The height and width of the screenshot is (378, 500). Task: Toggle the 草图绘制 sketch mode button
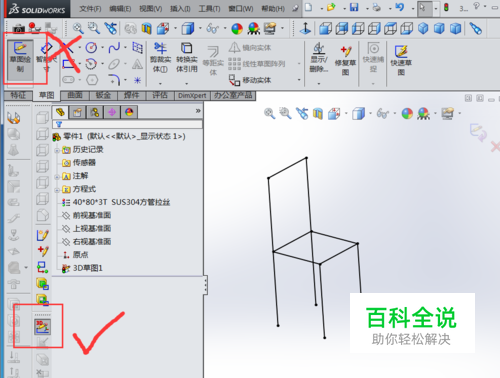click(x=20, y=60)
